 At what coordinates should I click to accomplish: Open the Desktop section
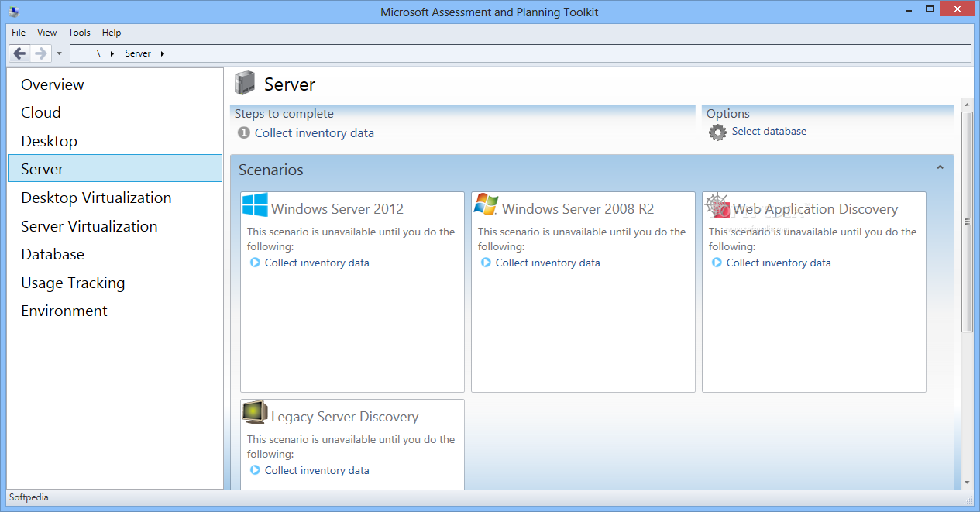115,141
